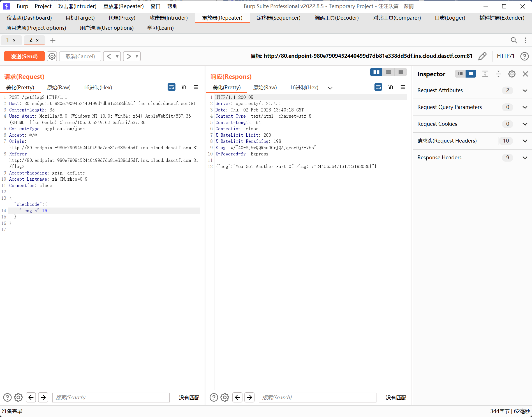Screen dimensions: 532x417
Task: Toggle word wrap in Response pane
Action: [378, 87]
